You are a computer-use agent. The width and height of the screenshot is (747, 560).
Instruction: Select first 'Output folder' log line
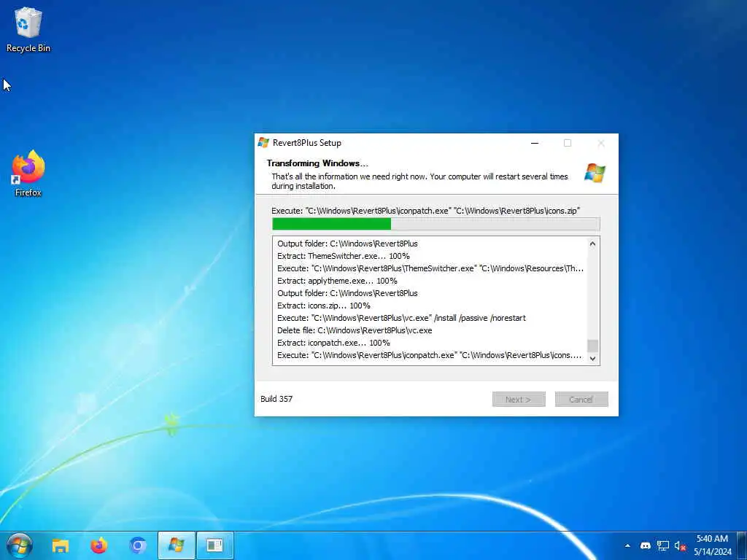tap(347, 244)
